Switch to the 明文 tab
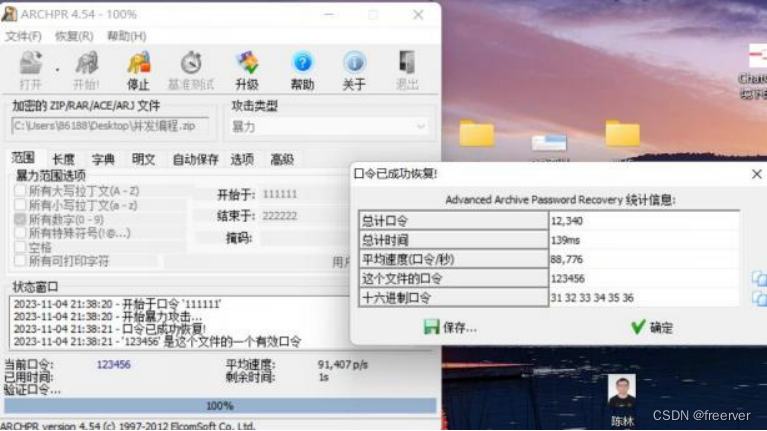 click(x=143, y=159)
